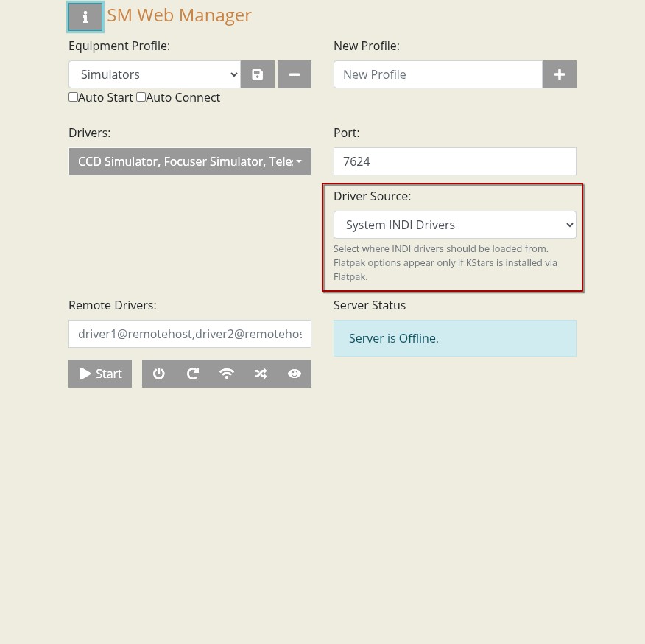The image size is (645, 644).
Task: Click the Port label
Action: tap(346, 133)
